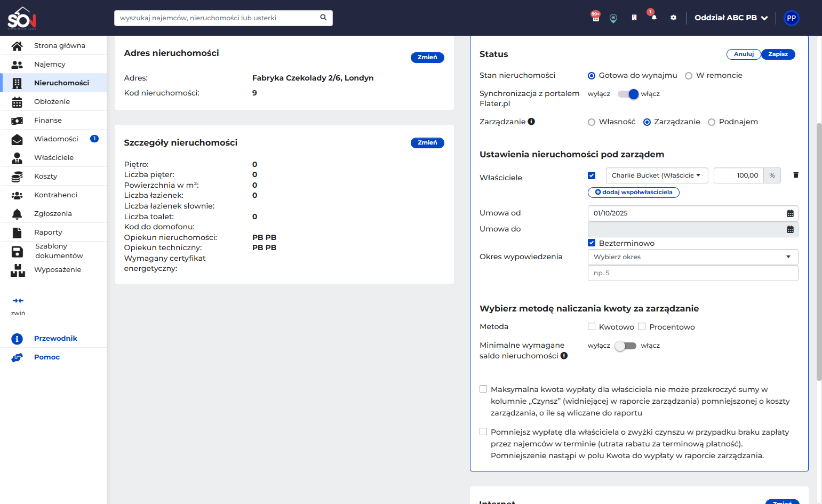Uncheck the checkbox beside owner Charlie Bucket
822x504 pixels.
(x=592, y=175)
